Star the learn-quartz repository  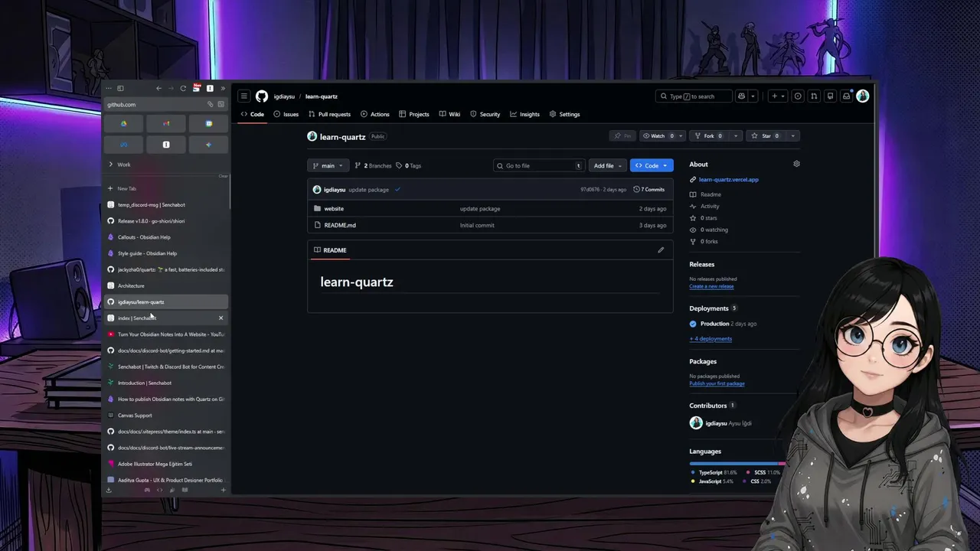[x=766, y=136]
